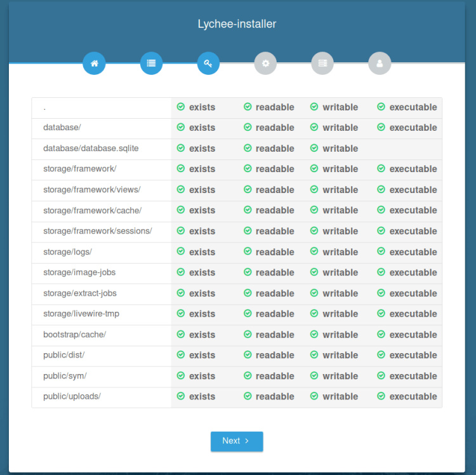Click the home step icon
This screenshot has height=475, width=476.
click(94, 64)
